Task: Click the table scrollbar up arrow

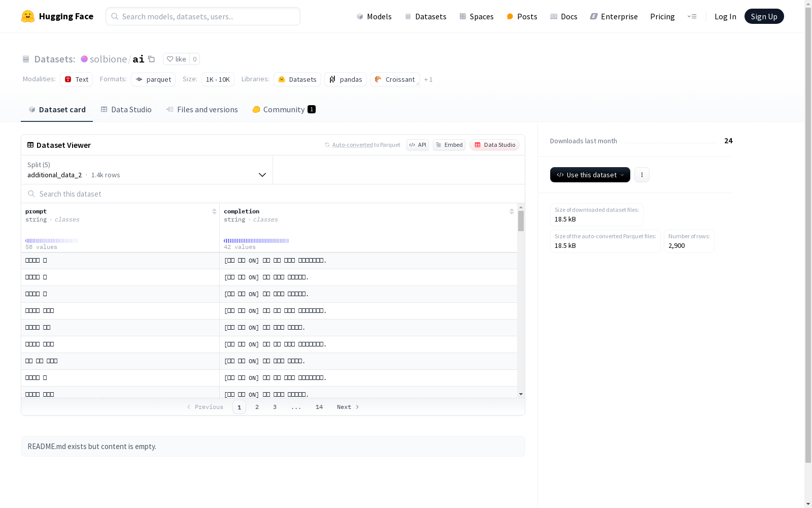Action: 521,207
